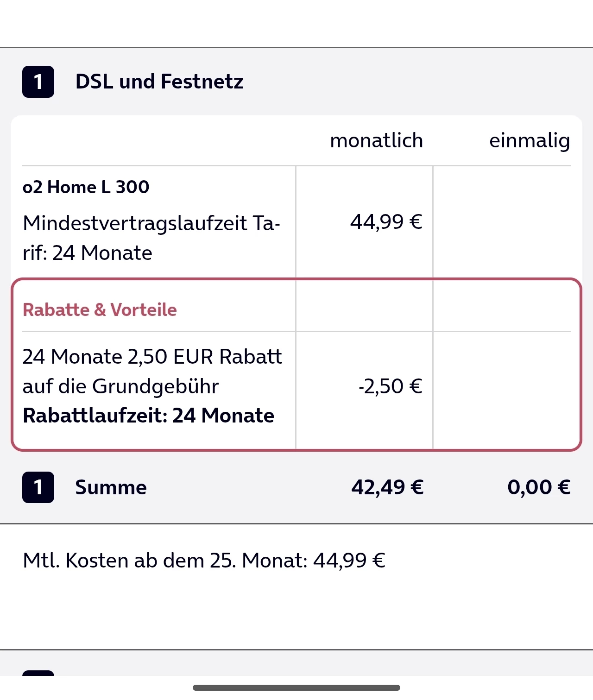Select the DSL und Festnetz section heading
The width and height of the screenshot is (593, 700).
coord(159,82)
